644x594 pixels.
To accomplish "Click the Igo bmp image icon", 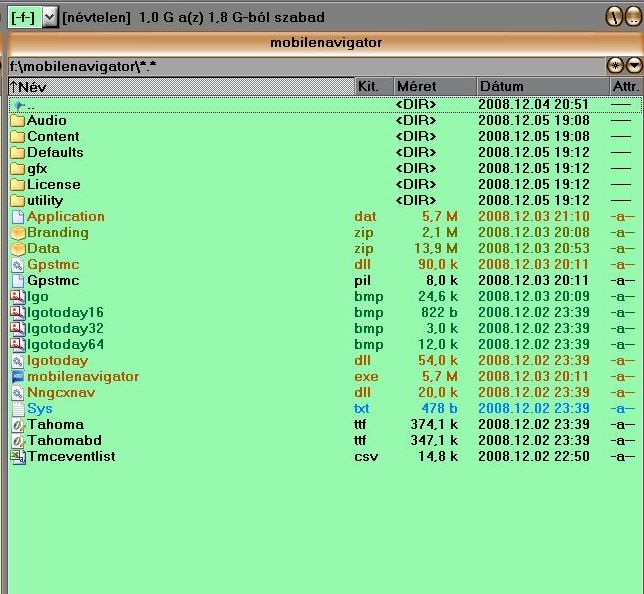I will [18, 297].
